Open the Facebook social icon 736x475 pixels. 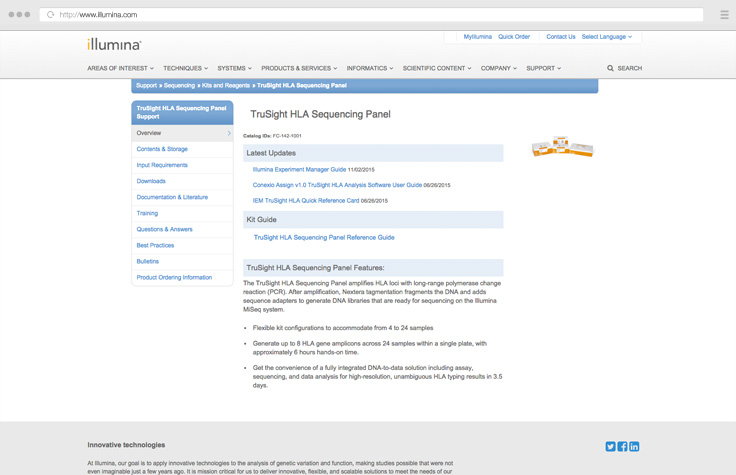coord(622,446)
